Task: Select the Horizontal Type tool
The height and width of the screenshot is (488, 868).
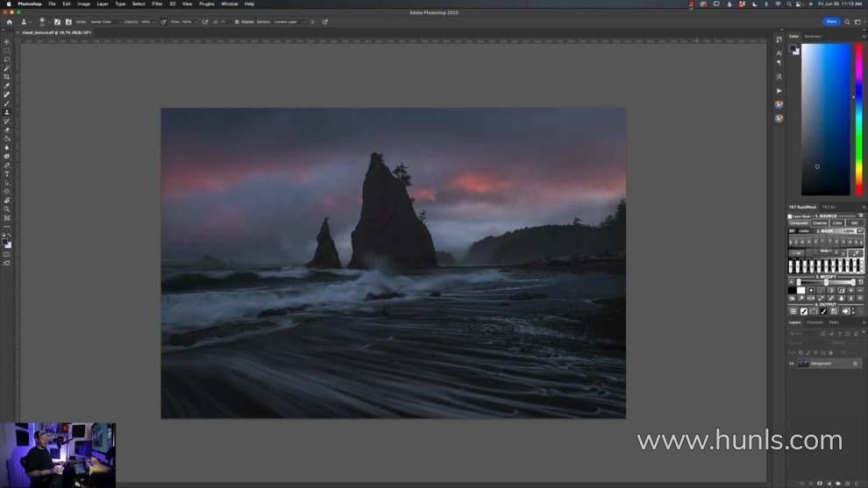Action: pos(7,173)
